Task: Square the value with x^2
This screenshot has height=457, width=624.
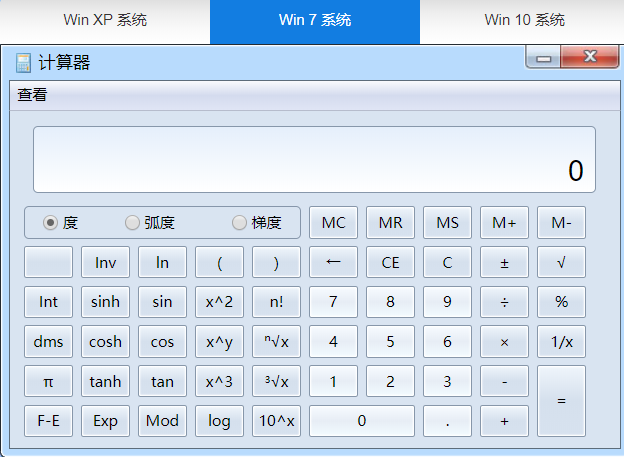Action: [219, 302]
